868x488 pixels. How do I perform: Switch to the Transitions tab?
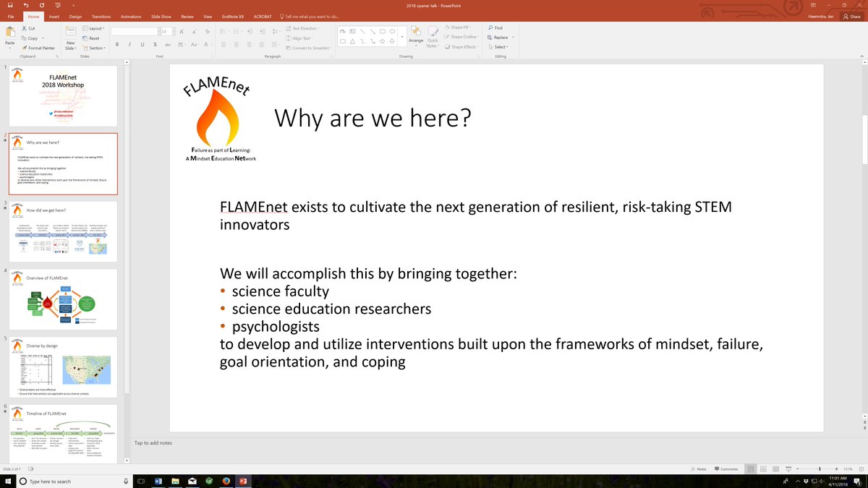point(101,16)
